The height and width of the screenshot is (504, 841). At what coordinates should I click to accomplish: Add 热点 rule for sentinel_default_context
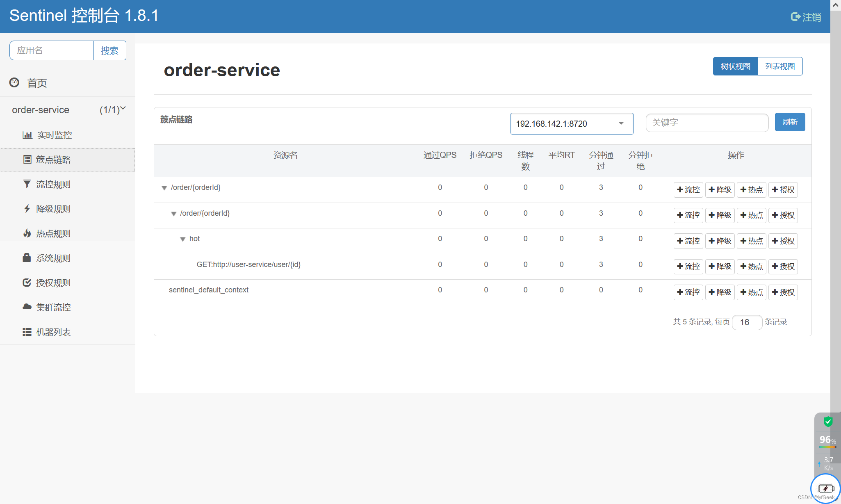click(x=751, y=292)
